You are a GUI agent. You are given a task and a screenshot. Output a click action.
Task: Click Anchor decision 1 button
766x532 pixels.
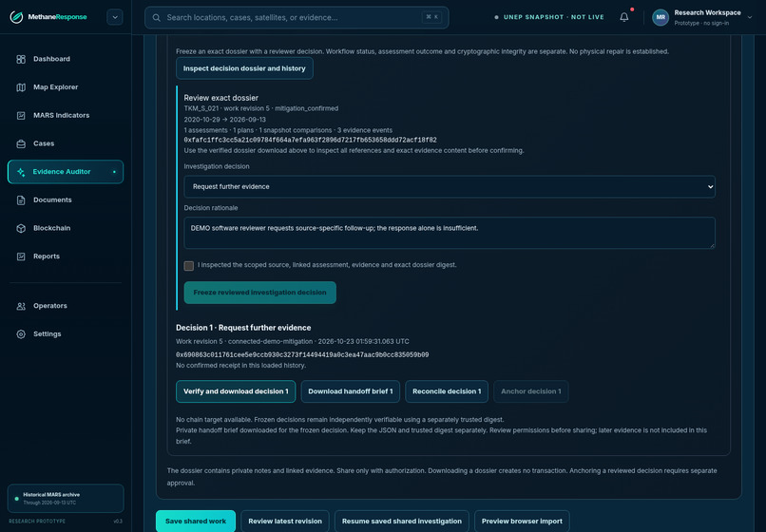pos(531,391)
